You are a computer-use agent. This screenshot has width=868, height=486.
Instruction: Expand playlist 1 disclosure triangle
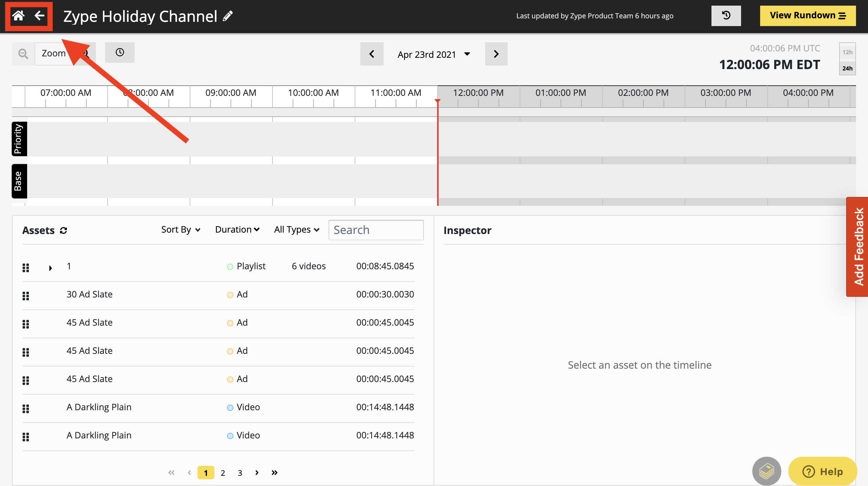50,268
